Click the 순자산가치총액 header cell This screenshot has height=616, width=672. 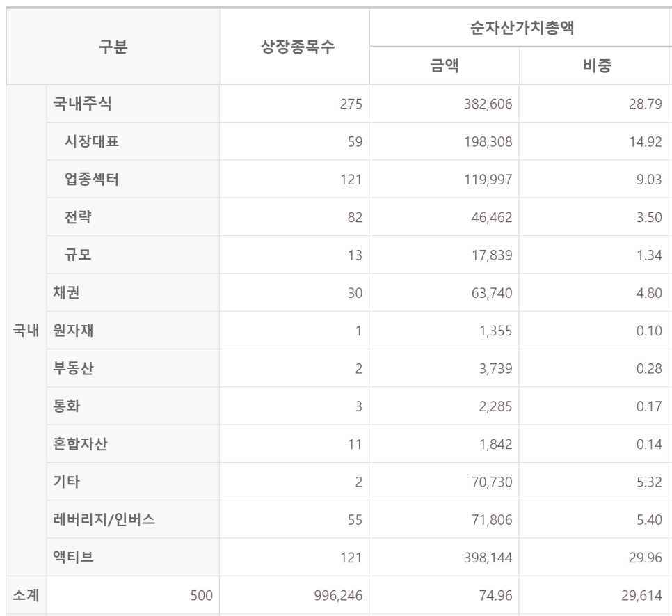point(520,27)
